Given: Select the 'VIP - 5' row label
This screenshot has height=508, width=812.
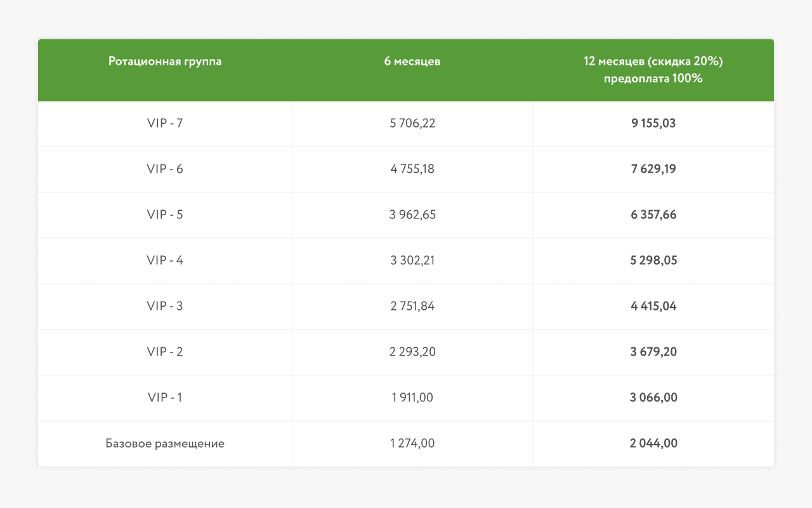Looking at the screenshot, I should (165, 215).
